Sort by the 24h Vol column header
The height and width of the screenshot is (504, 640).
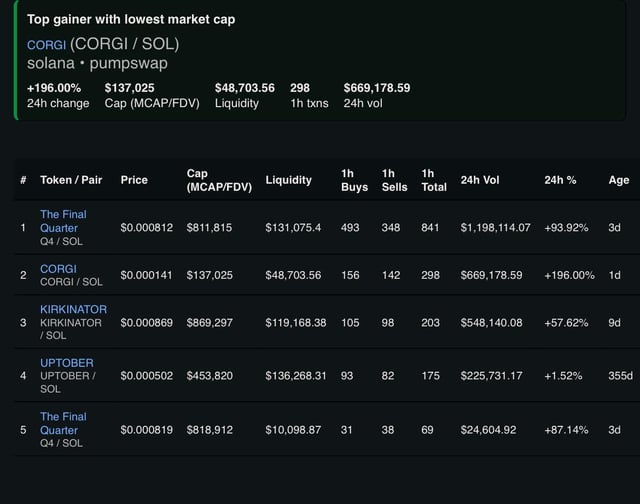pos(480,180)
